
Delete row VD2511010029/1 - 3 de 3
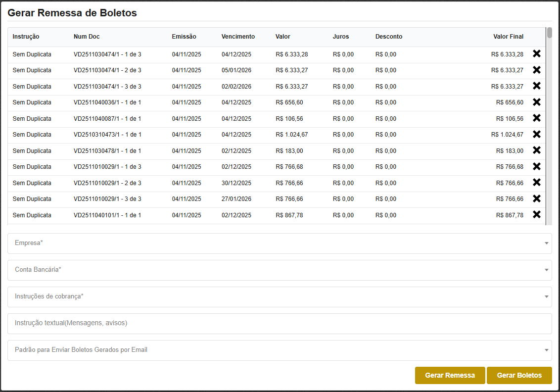[x=536, y=198]
